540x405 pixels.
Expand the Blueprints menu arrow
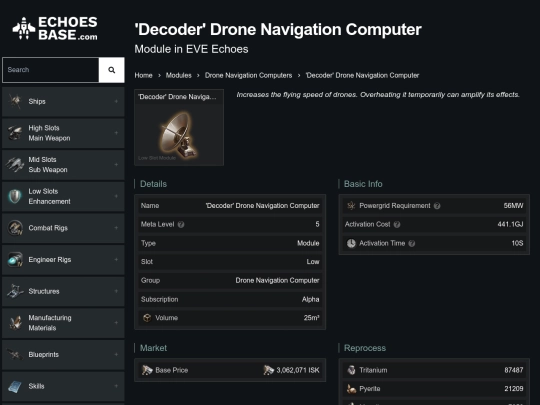[116, 355]
